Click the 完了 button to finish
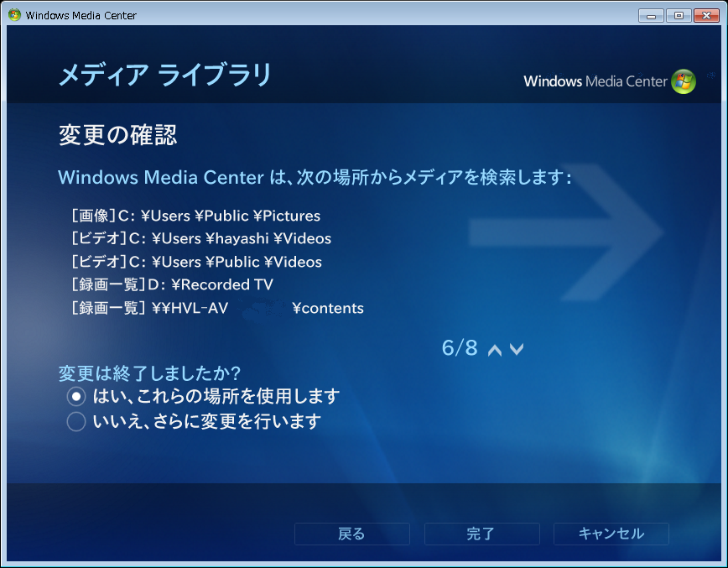This screenshot has height=568, width=728. 481,534
